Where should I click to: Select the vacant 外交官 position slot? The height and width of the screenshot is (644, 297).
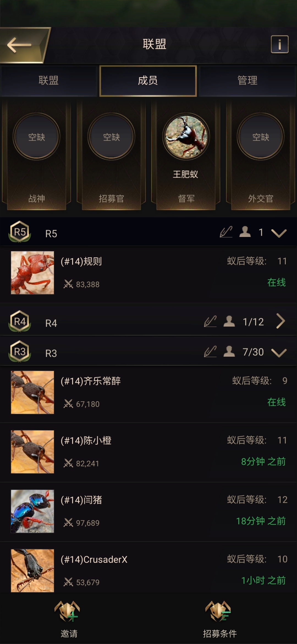click(260, 137)
